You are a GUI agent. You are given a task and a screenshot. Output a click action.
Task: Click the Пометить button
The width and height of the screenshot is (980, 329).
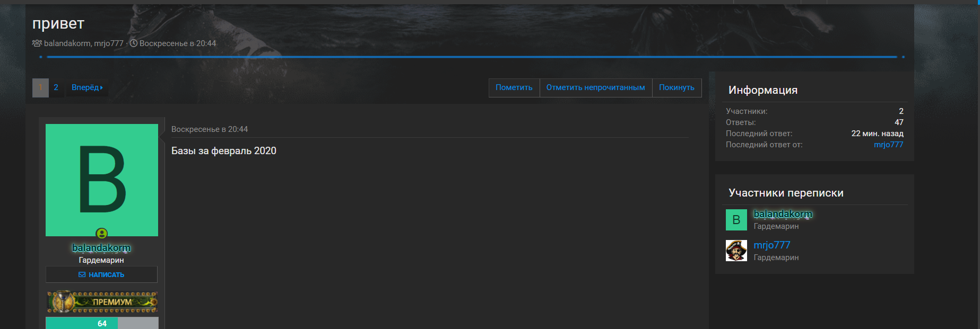[514, 87]
